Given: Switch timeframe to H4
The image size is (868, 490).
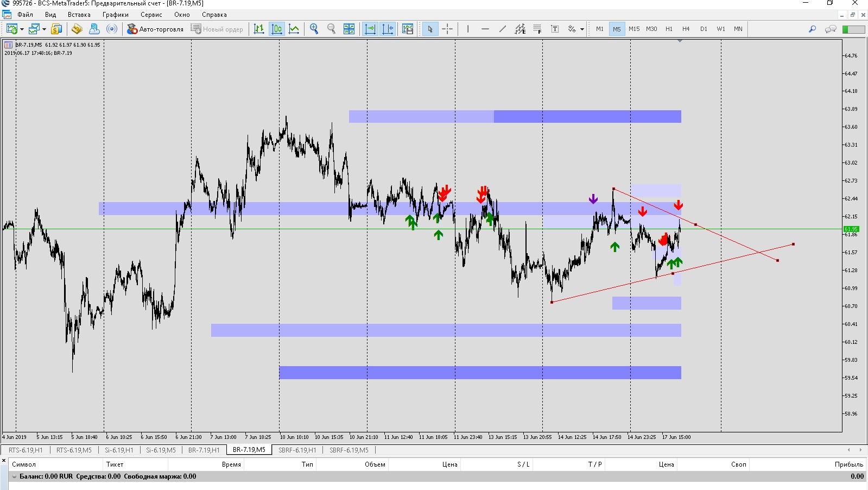Looking at the screenshot, I should (686, 29).
